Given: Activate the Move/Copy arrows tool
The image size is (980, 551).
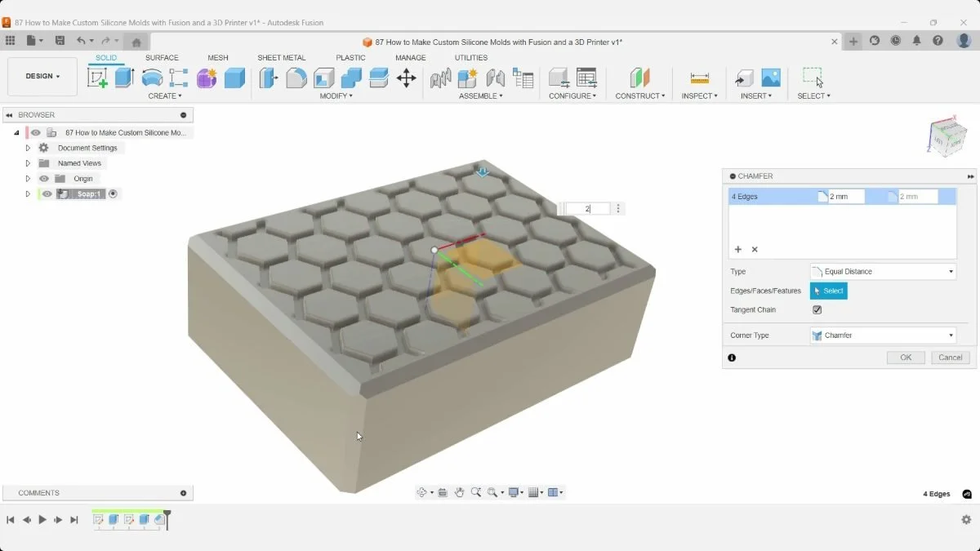Looking at the screenshot, I should (406, 78).
